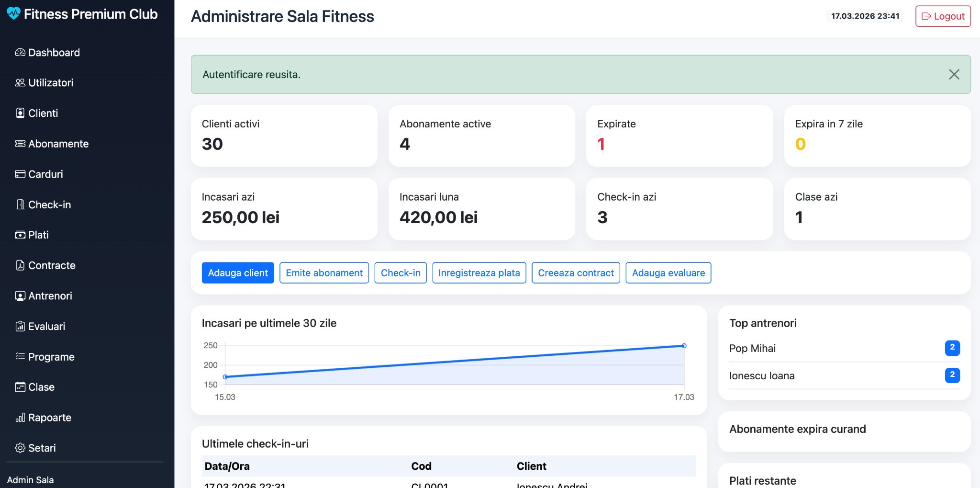Click the badge next to Pop Mihai
The width and height of the screenshot is (980, 488).
click(952, 348)
